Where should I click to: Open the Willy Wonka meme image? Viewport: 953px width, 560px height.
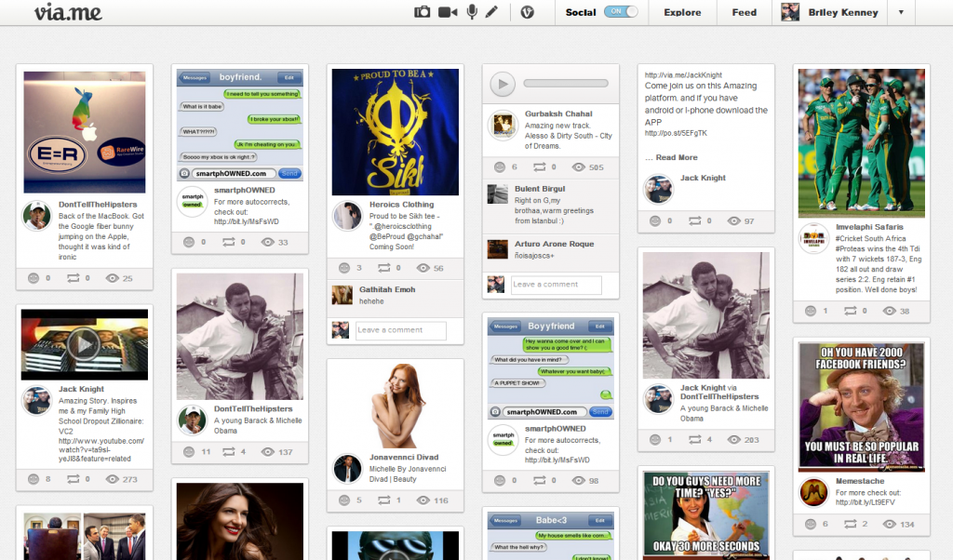861,405
